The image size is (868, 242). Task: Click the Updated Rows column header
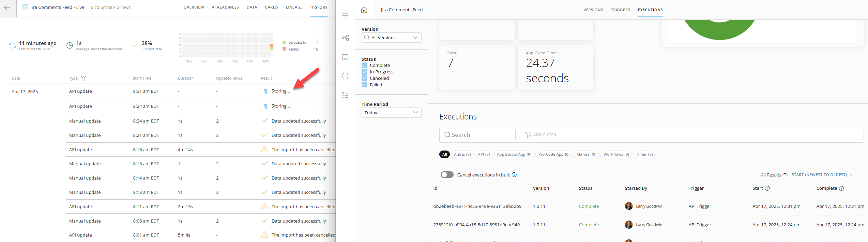point(229,78)
